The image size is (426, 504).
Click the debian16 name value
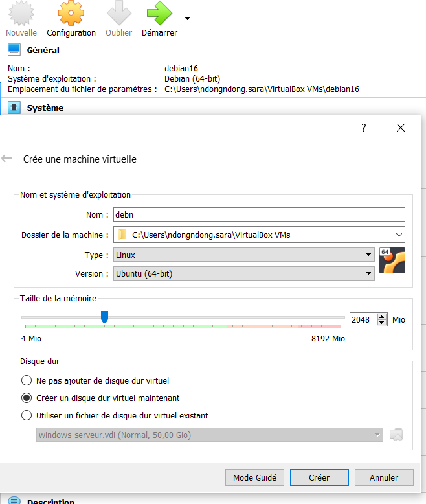click(x=181, y=69)
